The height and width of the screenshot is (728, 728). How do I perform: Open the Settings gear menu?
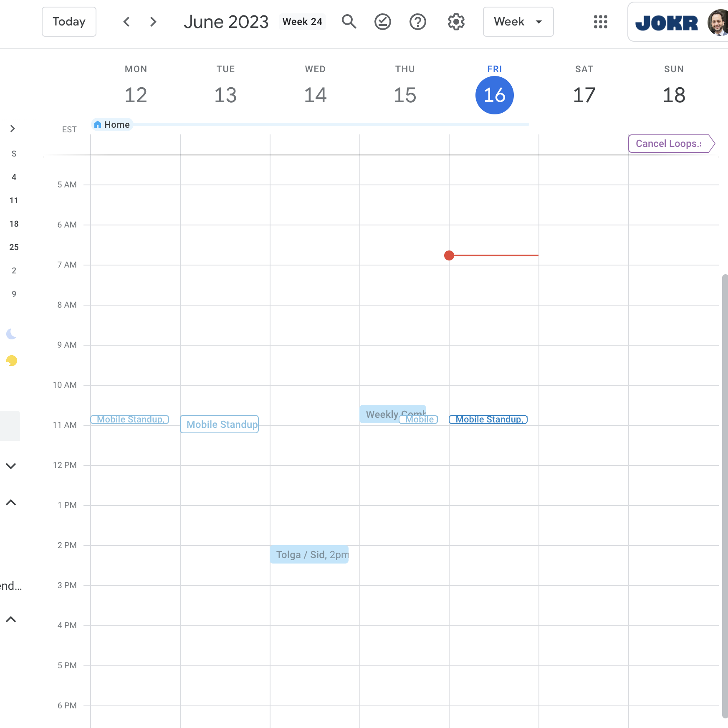[x=456, y=22]
